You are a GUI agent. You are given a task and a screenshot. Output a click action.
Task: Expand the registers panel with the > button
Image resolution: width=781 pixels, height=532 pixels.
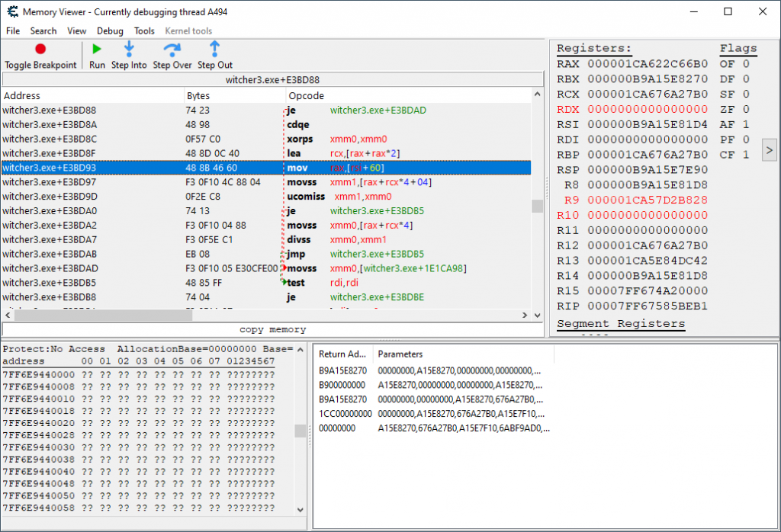tap(768, 149)
